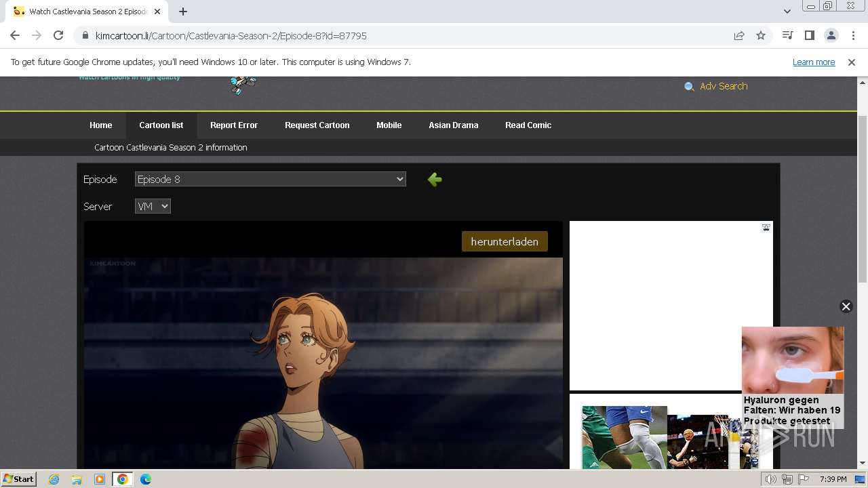Select the Watch Castlevania Season 2 tab
Screen dimensions: 868x488
[x=87, y=12]
